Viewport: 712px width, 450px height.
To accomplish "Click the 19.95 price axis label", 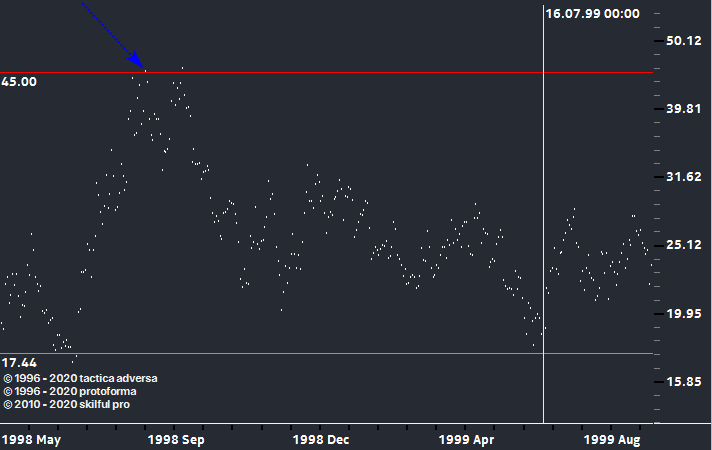I will [x=686, y=314].
